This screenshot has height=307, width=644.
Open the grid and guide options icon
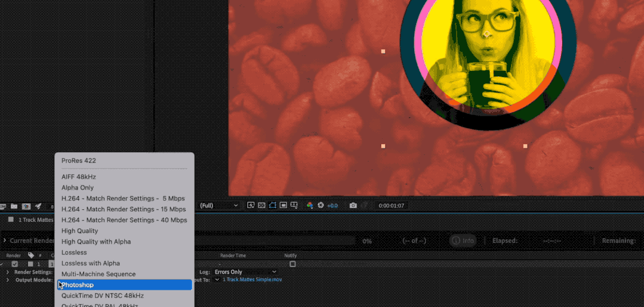pyautogui.click(x=294, y=205)
